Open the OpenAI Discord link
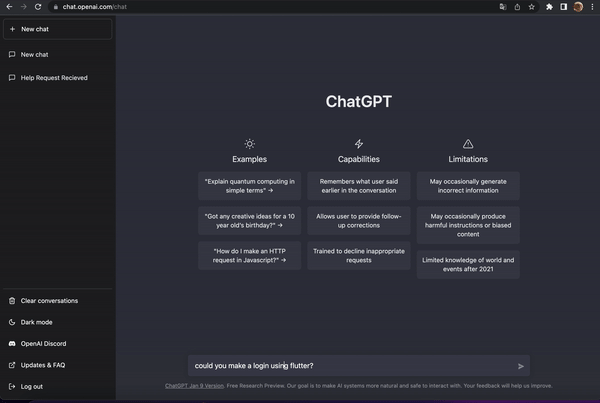The height and width of the screenshot is (403, 600). (x=57, y=344)
